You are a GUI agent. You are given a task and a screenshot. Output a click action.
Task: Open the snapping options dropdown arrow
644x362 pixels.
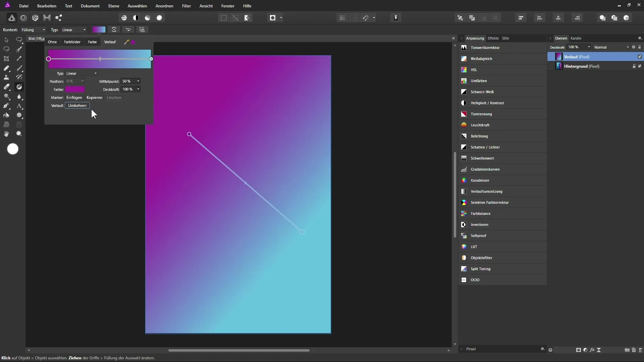374,18
